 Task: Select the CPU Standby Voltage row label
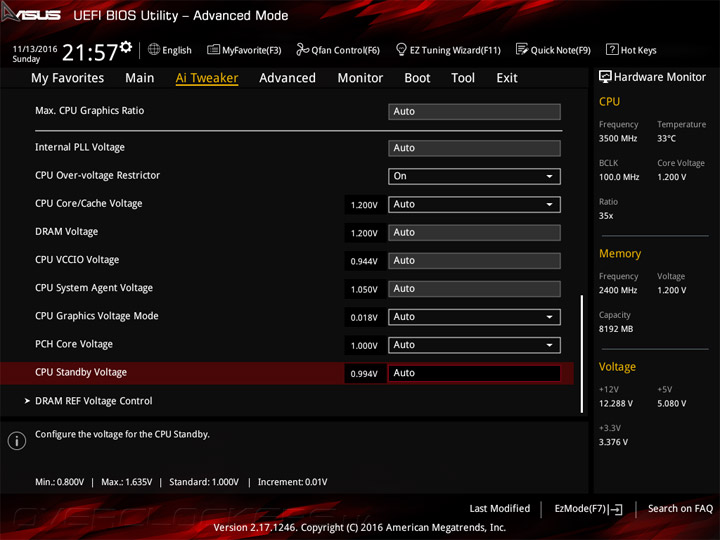point(81,372)
